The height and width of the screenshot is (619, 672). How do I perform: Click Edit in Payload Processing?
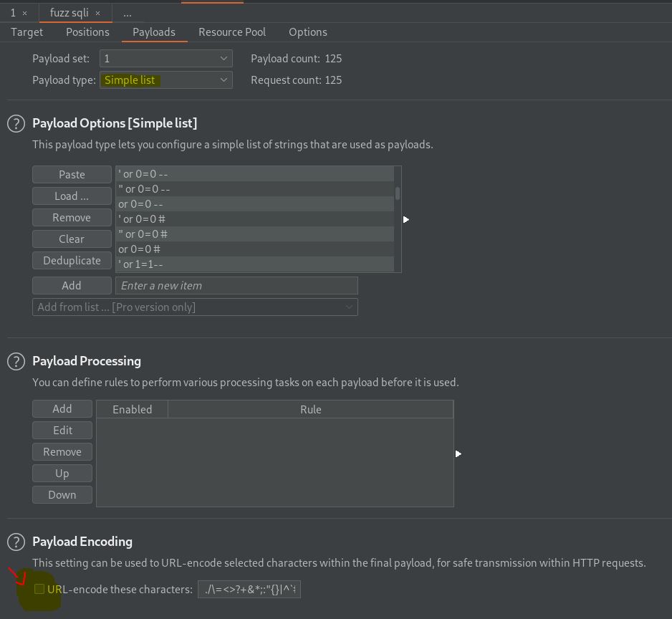click(62, 430)
